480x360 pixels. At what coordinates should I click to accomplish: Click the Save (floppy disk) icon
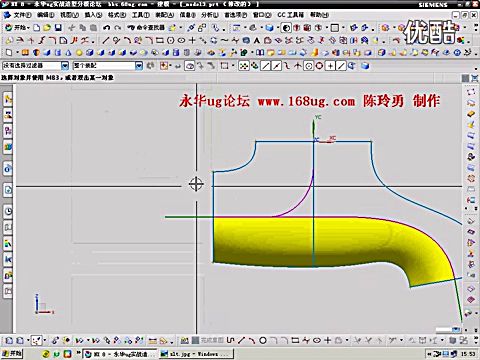(x=58, y=28)
